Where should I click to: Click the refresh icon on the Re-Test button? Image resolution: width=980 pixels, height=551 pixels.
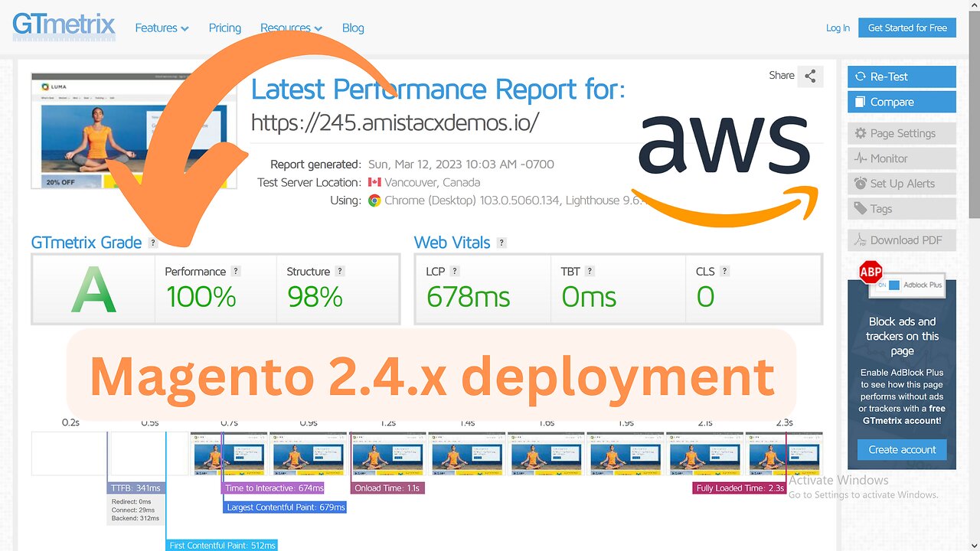[x=860, y=77]
